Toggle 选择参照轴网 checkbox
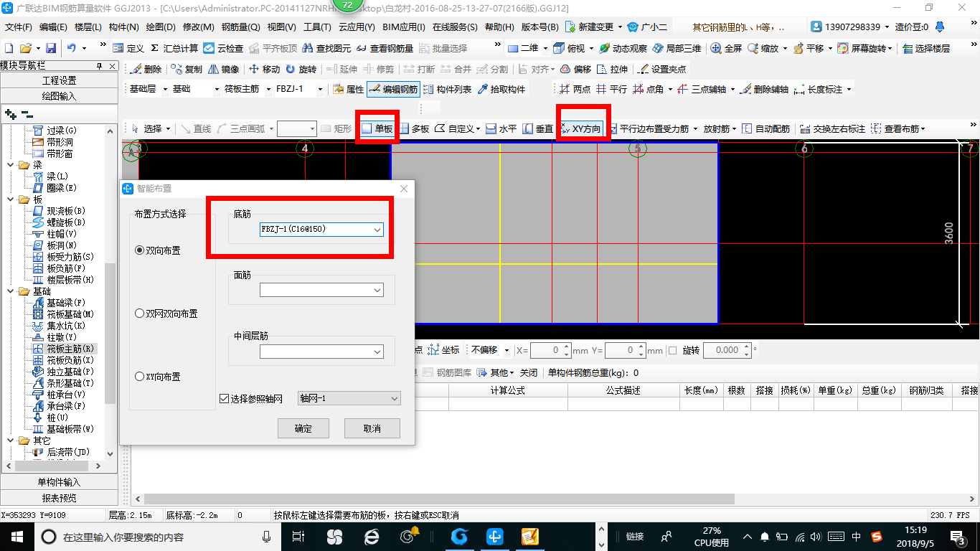Image resolution: width=980 pixels, height=551 pixels. (x=251, y=399)
